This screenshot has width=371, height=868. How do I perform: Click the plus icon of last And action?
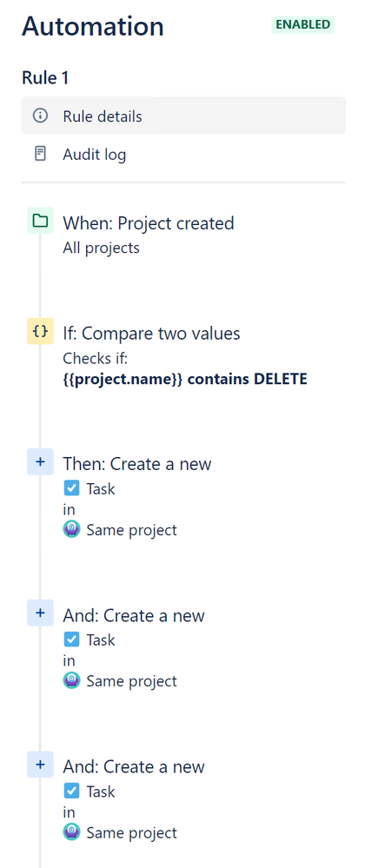pos(40,765)
